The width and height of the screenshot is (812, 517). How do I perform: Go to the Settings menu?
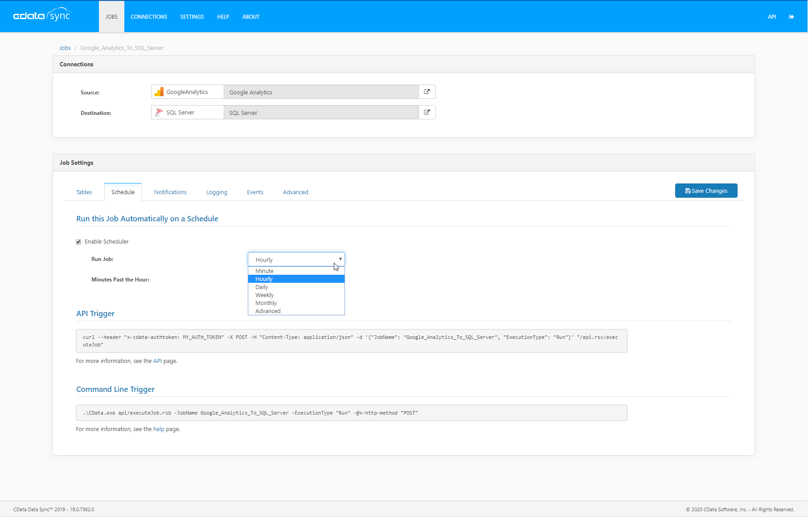coord(192,17)
